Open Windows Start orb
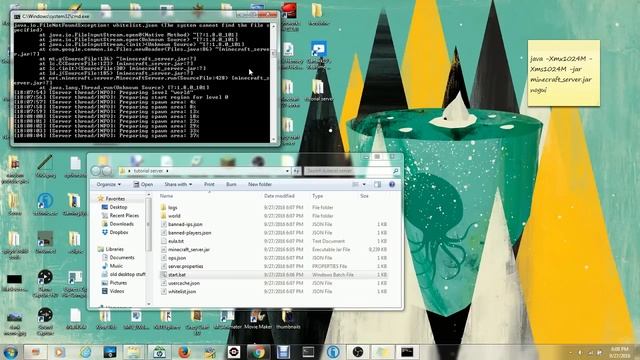 point(11,352)
